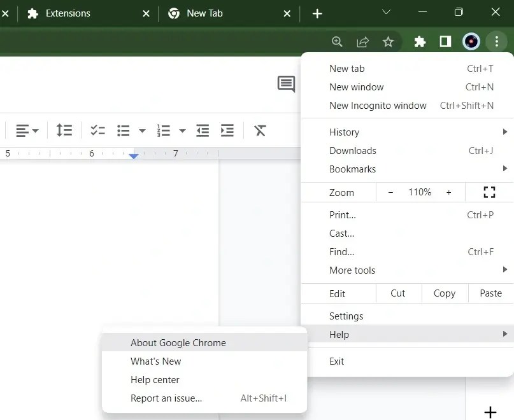This screenshot has height=420, width=514.
Task: Apply a numbered list
Action: (162, 130)
